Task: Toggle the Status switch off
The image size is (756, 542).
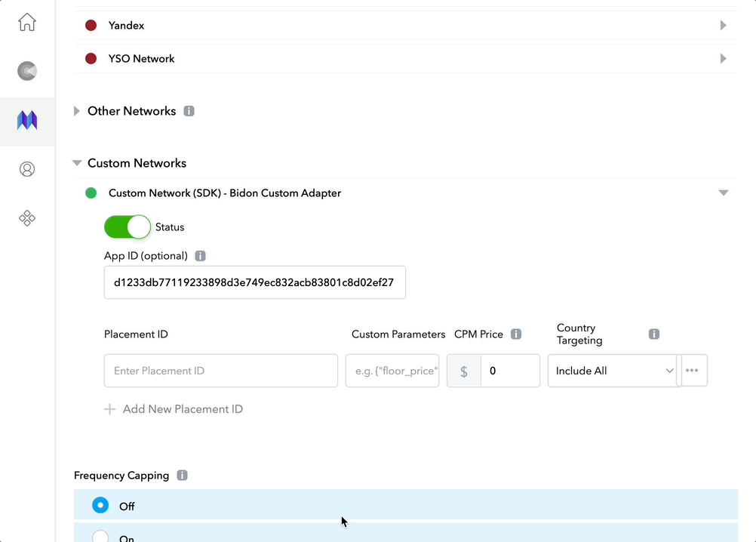Action: (128, 226)
